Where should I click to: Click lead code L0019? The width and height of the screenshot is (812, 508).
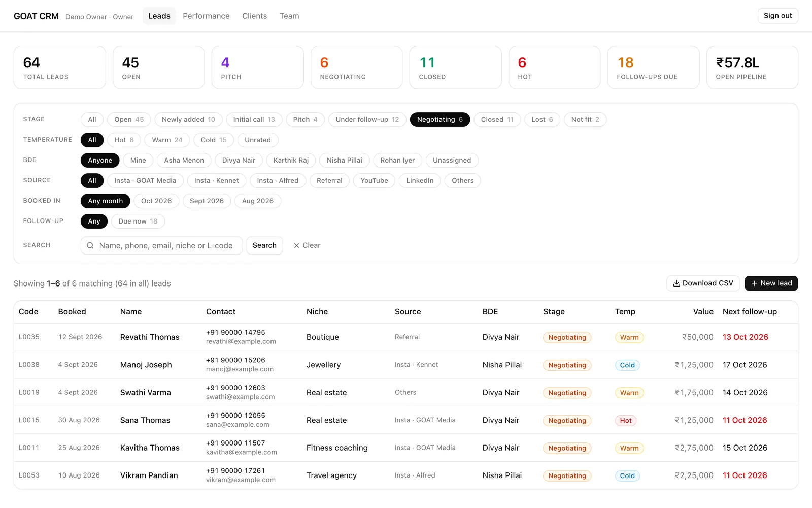pyautogui.click(x=29, y=393)
